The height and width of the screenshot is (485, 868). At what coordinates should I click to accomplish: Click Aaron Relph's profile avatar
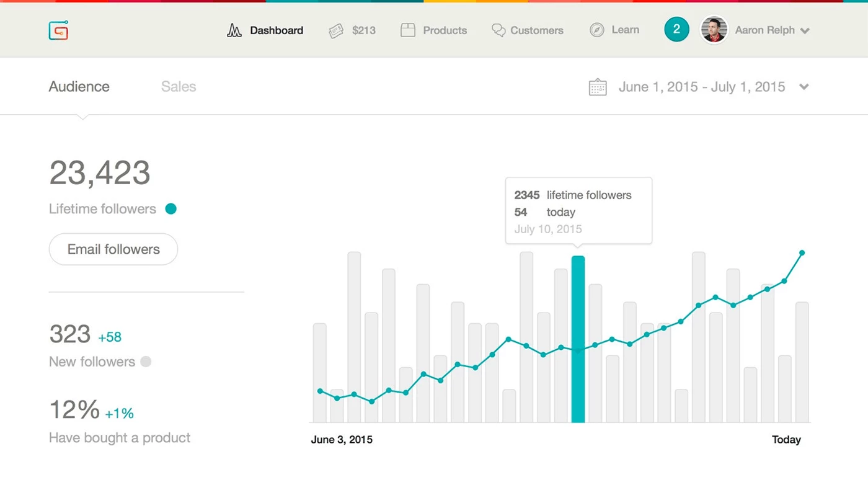pyautogui.click(x=714, y=30)
